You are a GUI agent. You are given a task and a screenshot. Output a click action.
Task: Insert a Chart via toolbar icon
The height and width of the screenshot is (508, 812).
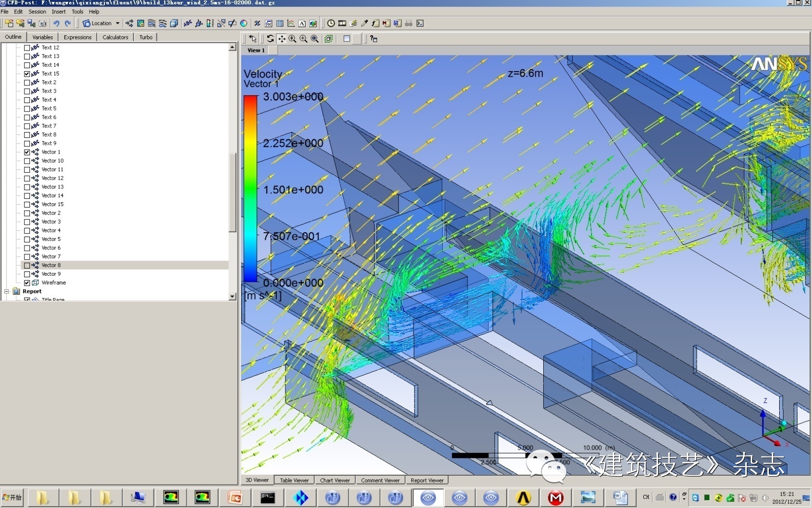(x=291, y=23)
